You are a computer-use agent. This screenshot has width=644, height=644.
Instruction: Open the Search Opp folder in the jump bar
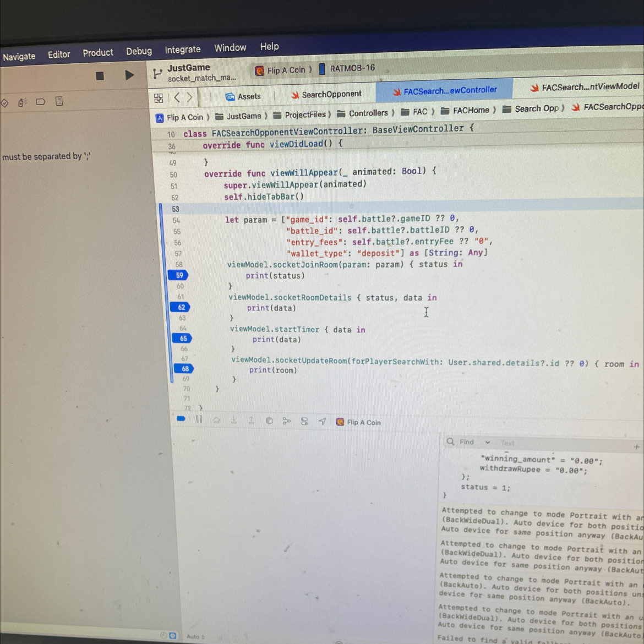[x=531, y=108]
